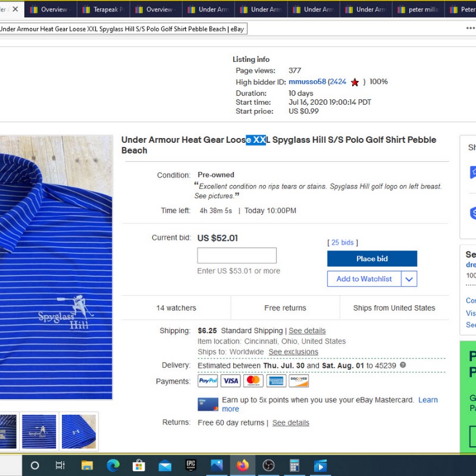Click the 'Listing info' heading
Image resolution: width=476 pixels, height=476 pixels.
[x=251, y=59]
